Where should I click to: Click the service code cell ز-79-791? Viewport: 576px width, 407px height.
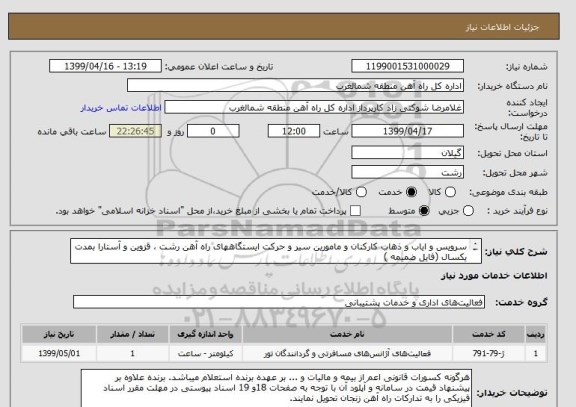(x=489, y=353)
